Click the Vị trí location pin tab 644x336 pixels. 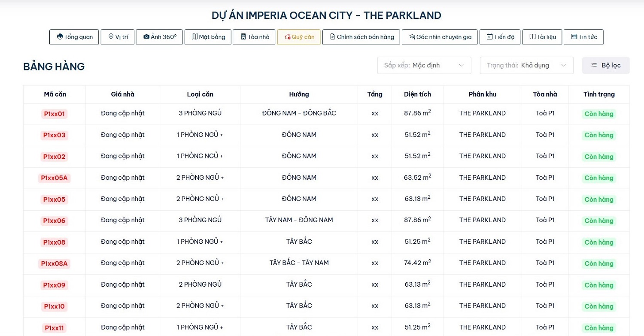click(x=118, y=37)
